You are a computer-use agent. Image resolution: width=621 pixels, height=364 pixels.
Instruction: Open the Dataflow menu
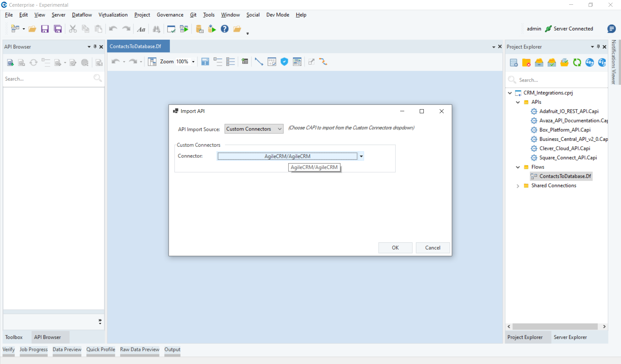(x=82, y=15)
